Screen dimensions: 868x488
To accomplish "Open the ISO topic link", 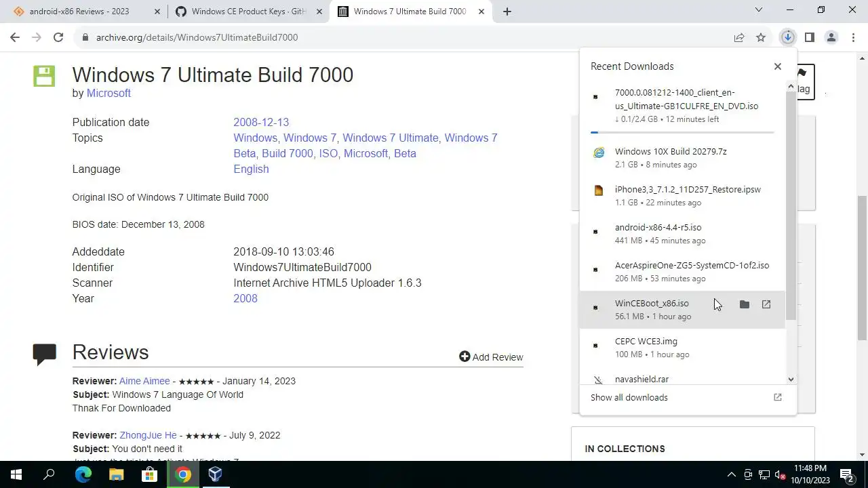I will (x=328, y=153).
